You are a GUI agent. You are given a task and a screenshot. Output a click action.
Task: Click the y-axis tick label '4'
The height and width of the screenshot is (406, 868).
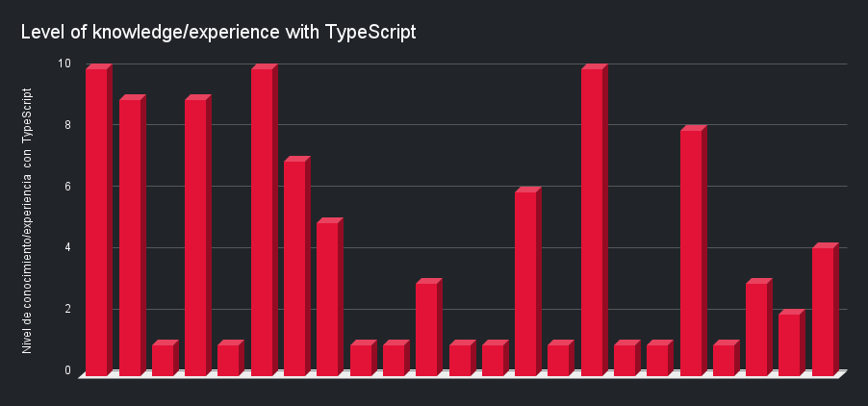coord(68,247)
